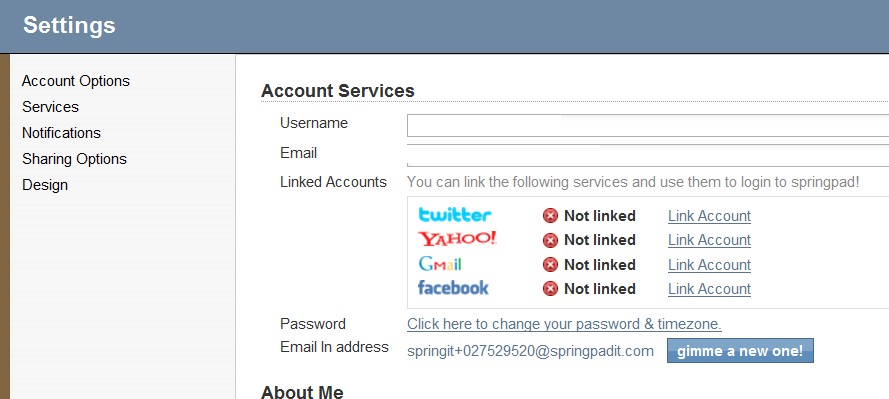The height and width of the screenshot is (399, 889).
Task: Link Account for Gmail
Action: [709, 265]
